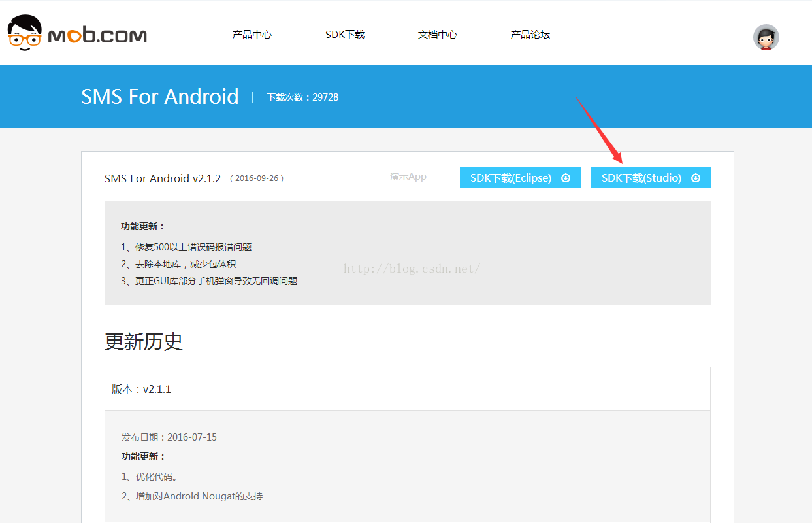
Task: Select the 修复500以上错误码报错问题 line
Action: click(186, 247)
